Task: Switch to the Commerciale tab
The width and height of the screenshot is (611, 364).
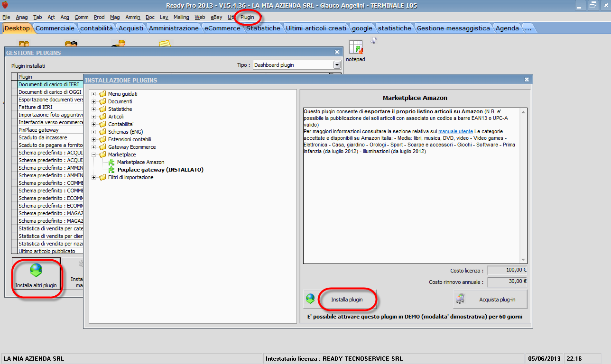Action: (x=55, y=28)
